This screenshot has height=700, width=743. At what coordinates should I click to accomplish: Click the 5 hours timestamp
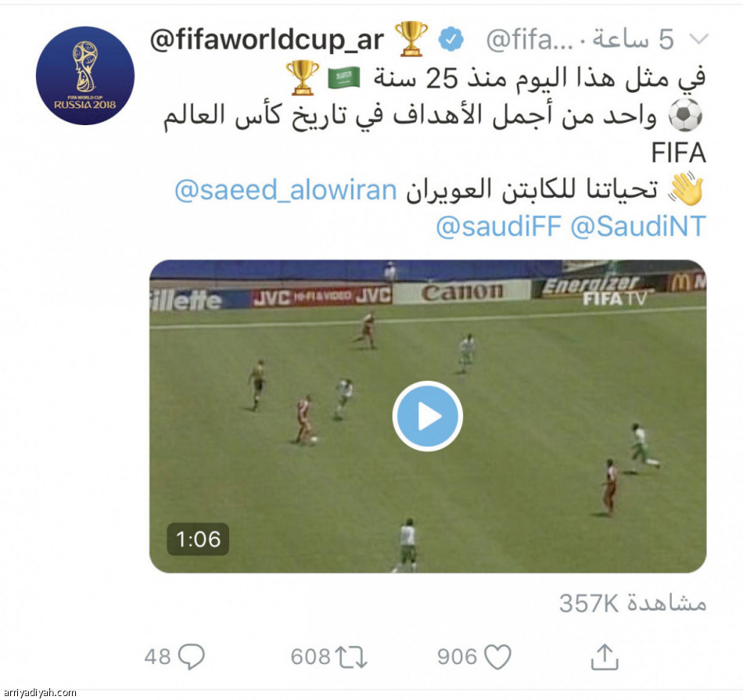point(634,39)
